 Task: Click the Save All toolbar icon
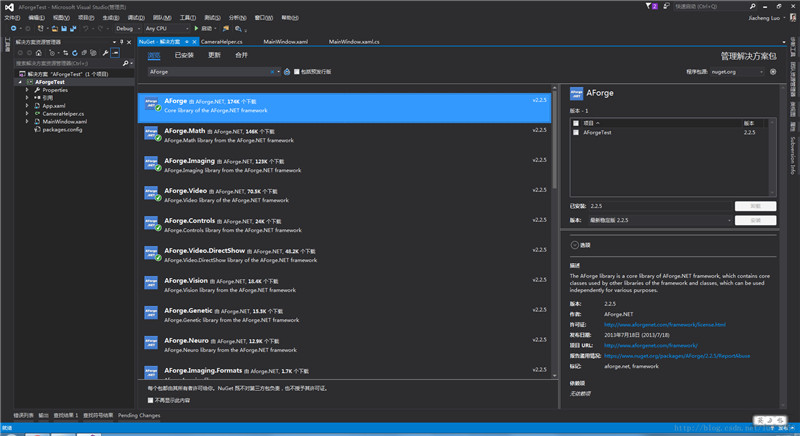click(73, 29)
